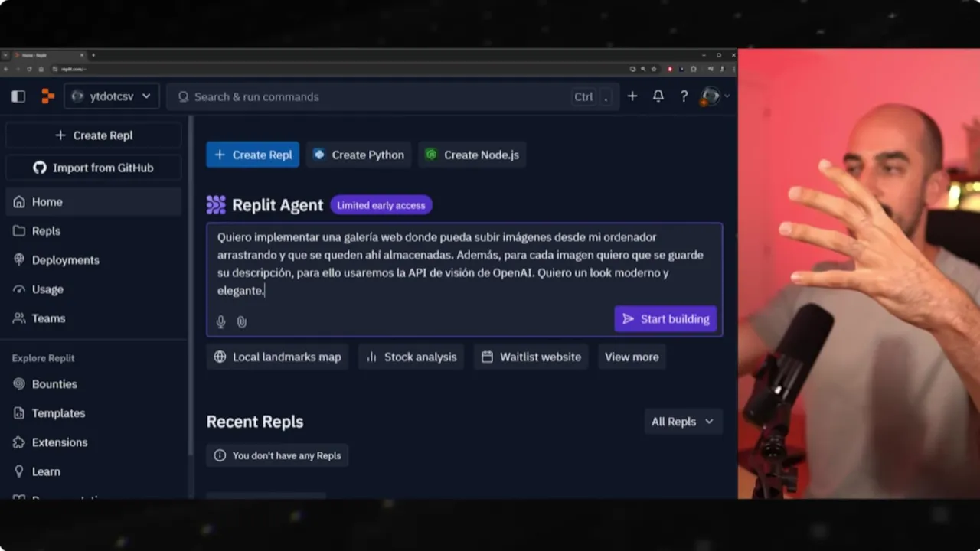Focus the Search & run commands field

[392, 96]
